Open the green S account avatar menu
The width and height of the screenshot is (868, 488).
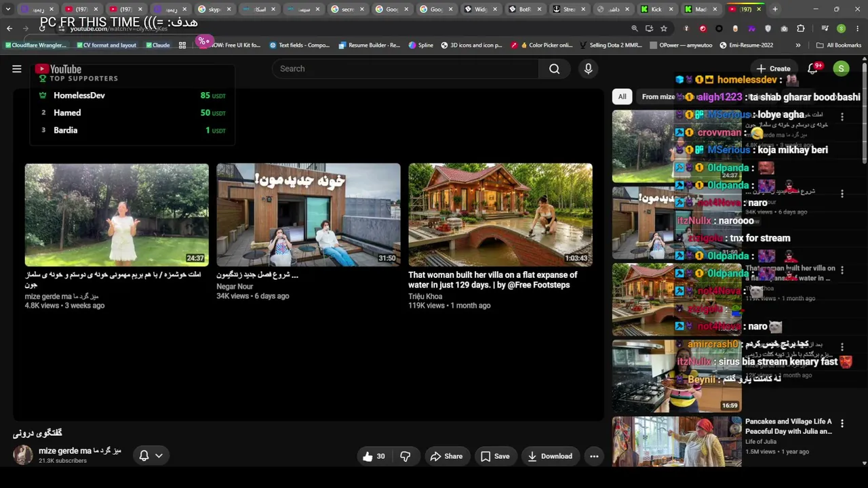(x=841, y=68)
